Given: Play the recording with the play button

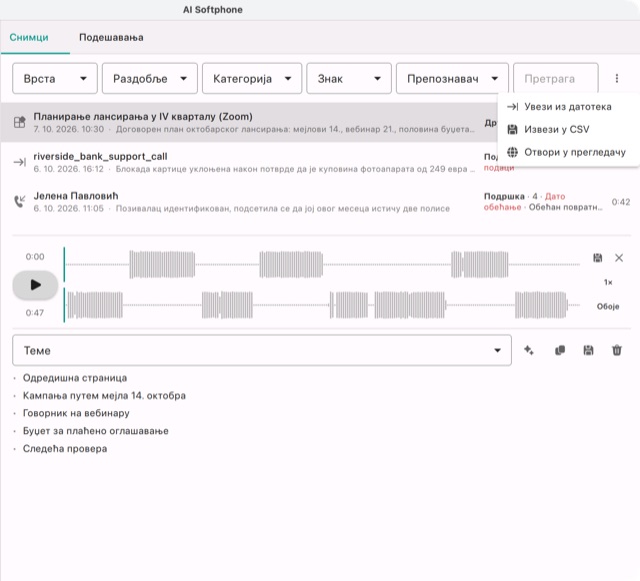Looking at the screenshot, I should [35, 285].
